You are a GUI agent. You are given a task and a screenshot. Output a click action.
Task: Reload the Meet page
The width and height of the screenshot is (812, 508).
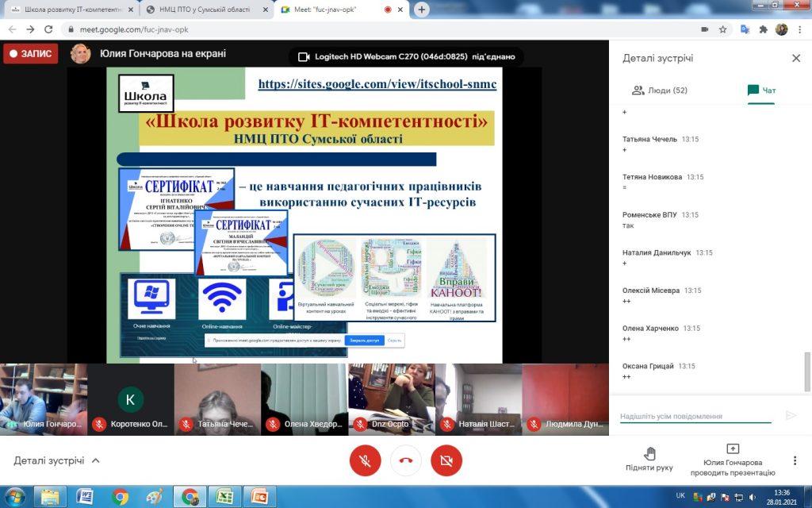(x=48, y=29)
